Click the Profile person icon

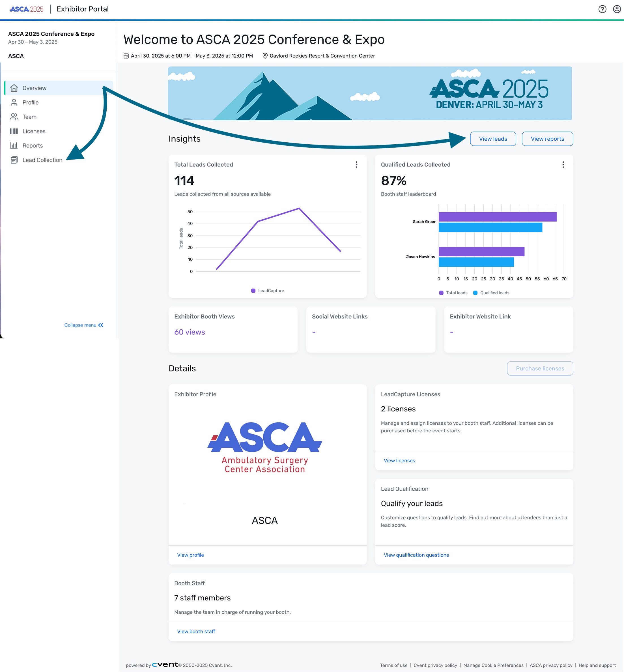(x=14, y=102)
